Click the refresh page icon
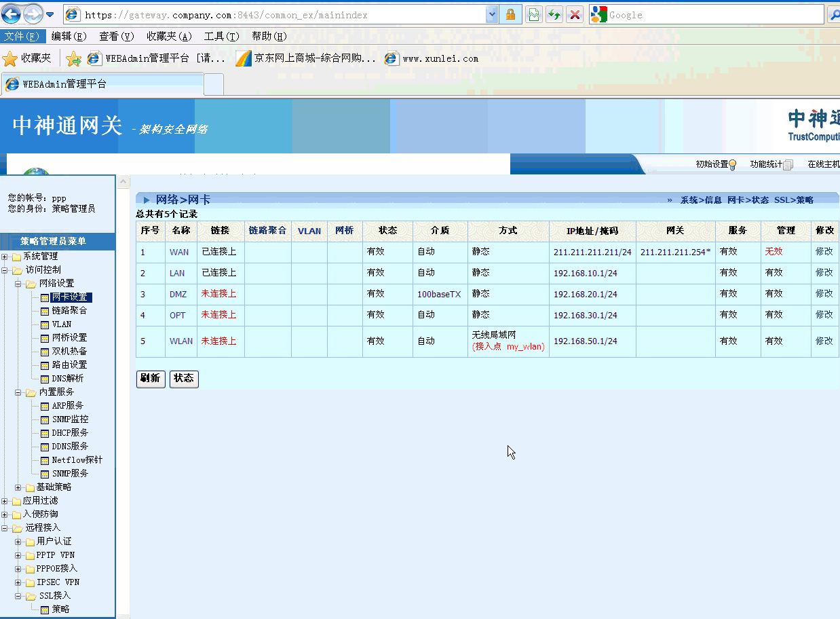The width and height of the screenshot is (840, 619). pos(554,14)
